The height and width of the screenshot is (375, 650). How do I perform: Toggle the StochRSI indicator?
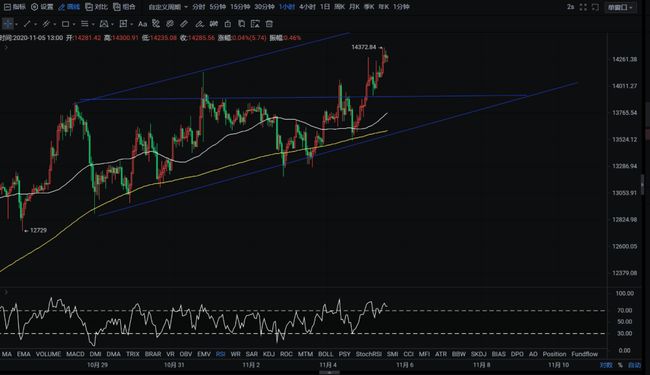click(x=369, y=354)
